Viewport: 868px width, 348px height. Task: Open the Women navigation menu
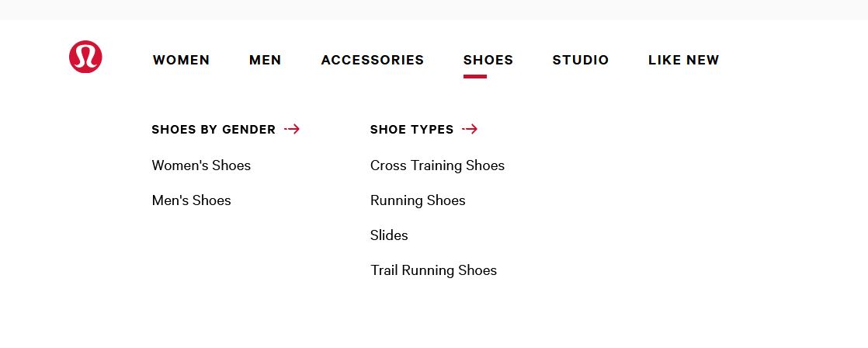pos(181,60)
